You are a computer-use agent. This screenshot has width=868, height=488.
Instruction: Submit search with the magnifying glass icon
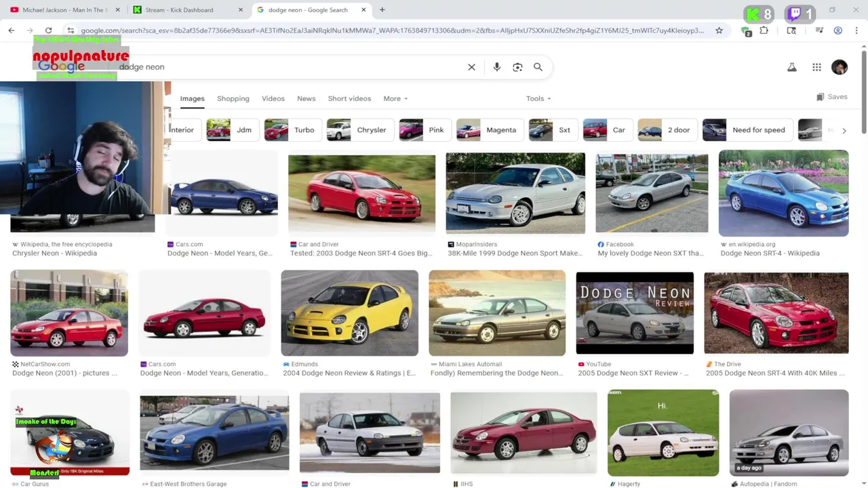(538, 67)
